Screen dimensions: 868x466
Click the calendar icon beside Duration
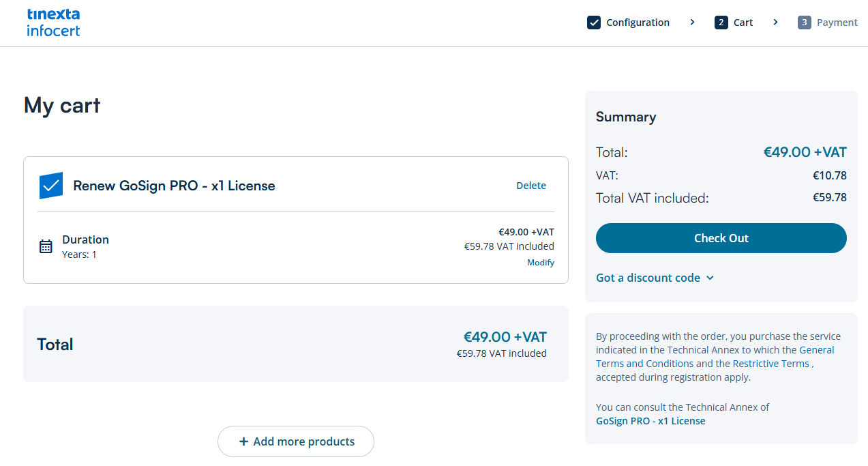pos(46,246)
